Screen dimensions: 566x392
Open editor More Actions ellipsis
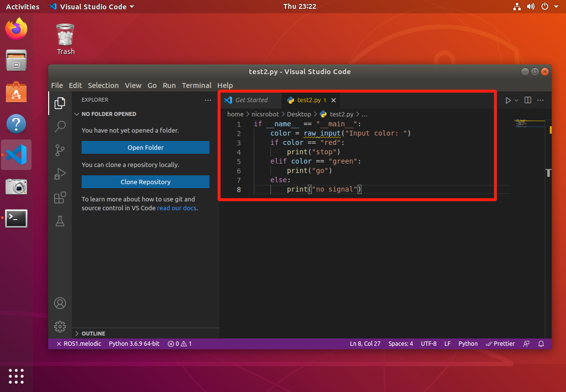coord(540,100)
